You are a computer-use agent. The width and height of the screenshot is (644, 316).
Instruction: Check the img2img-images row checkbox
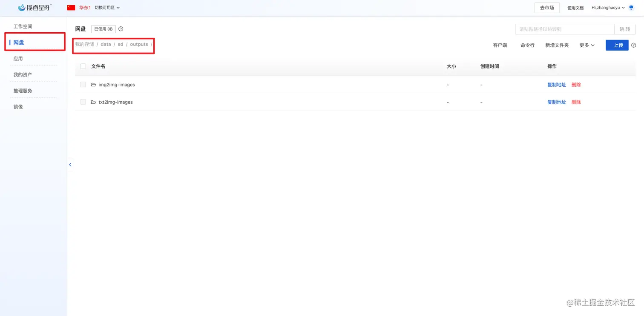[83, 85]
